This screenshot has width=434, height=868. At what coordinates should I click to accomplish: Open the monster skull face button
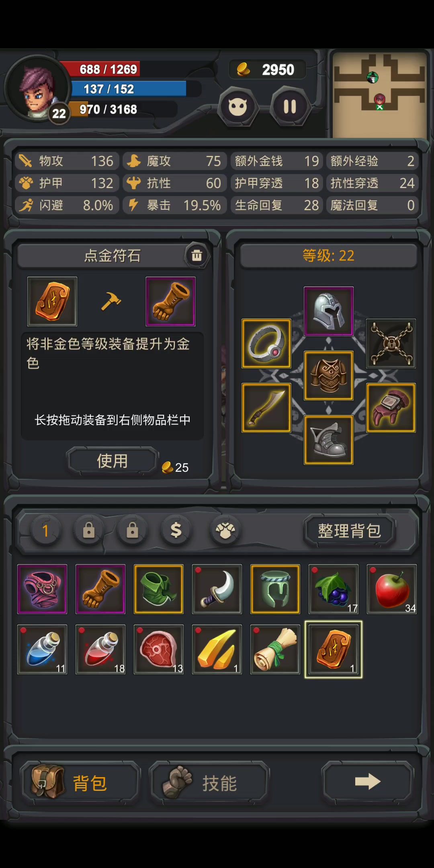click(238, 107)
